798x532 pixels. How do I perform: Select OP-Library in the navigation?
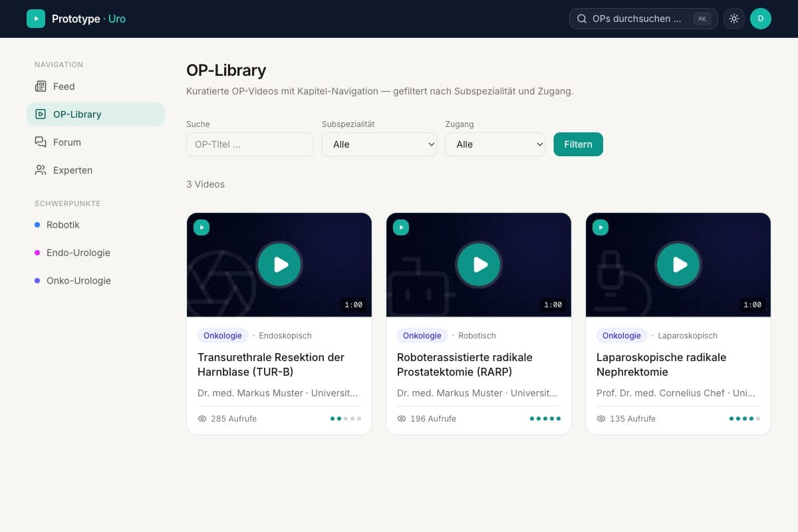pos(96,114)
